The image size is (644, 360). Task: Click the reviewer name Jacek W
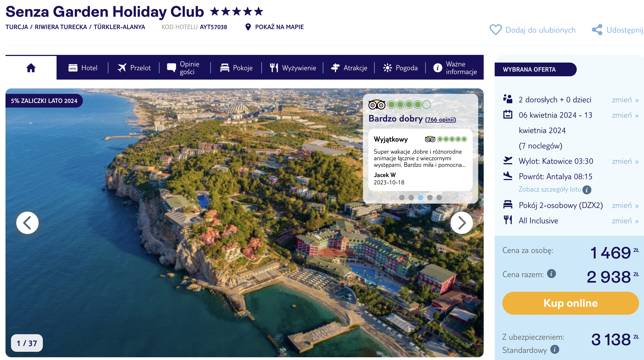[385, 175]
